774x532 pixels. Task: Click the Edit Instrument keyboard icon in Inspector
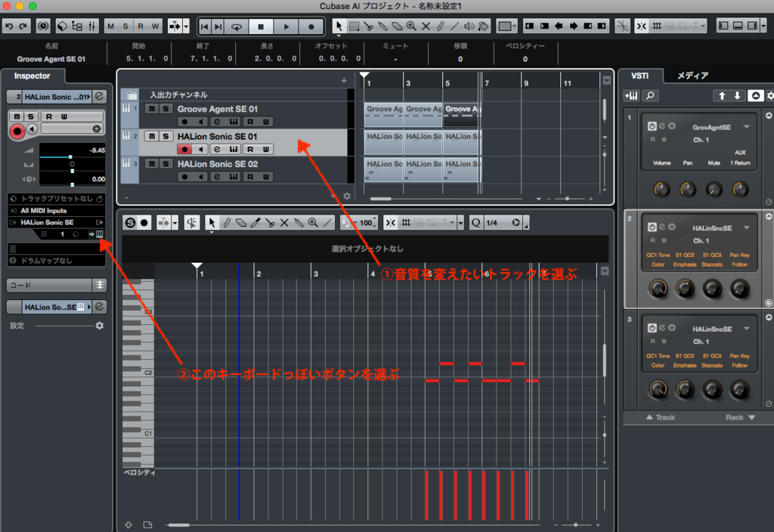coord(100,234)
